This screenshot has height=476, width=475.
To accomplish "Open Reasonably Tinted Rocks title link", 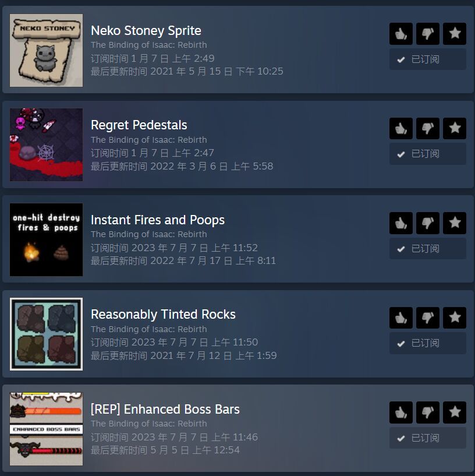I will [163, 315].
